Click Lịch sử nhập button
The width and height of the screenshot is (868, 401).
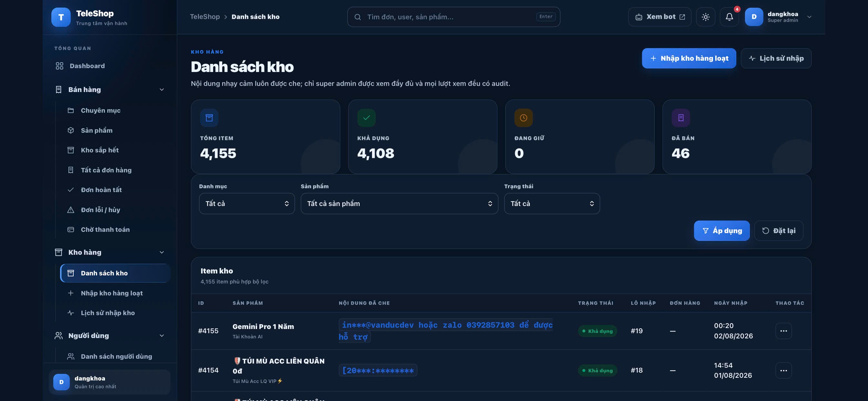[x=776, y=58]
